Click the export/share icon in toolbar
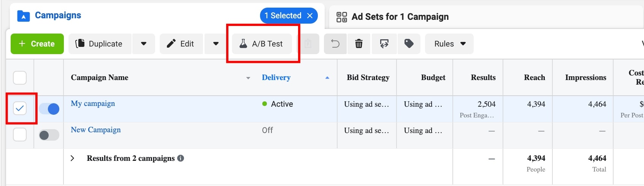 point(384,44)
